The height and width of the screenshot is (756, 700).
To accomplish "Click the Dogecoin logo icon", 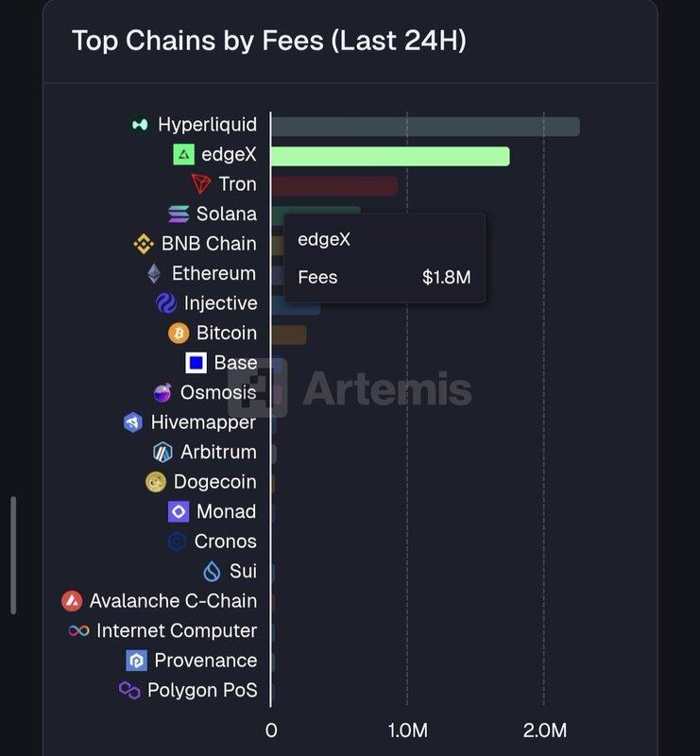I will point(156,482).
